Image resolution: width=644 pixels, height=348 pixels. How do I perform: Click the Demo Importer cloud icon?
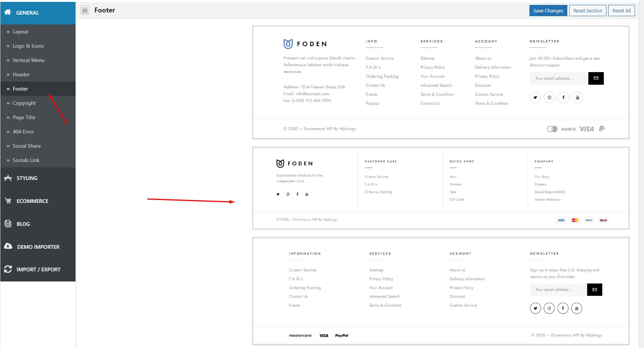coord(8,246)
